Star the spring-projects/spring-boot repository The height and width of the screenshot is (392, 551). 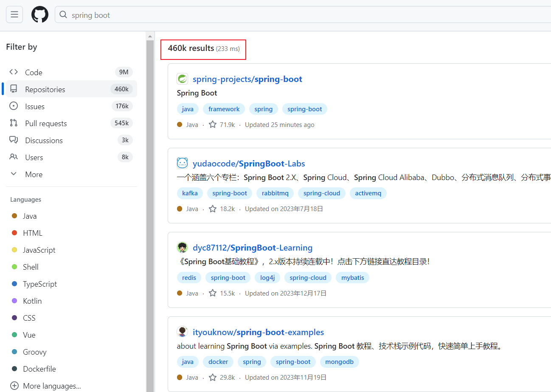pyautogui.click(x=213, y=125)
